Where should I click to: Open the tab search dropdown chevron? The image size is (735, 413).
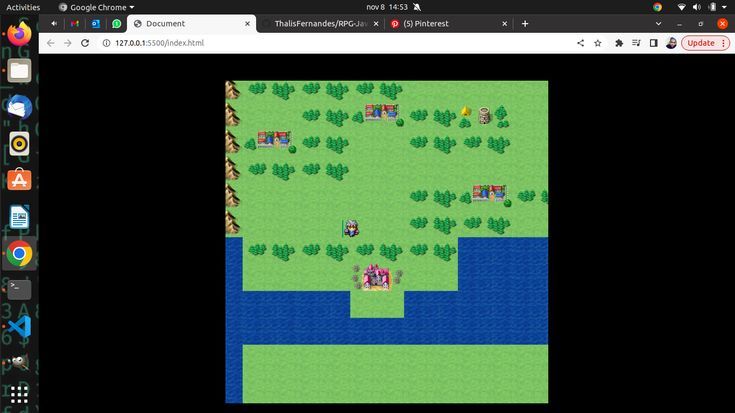tap(658, 23)
